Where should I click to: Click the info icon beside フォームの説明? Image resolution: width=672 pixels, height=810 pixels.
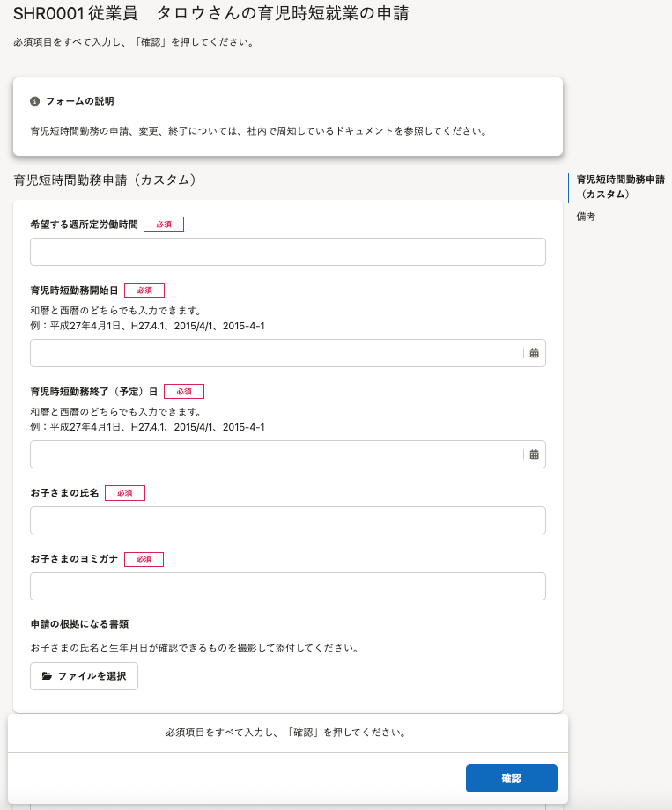(x=34, y=101)
